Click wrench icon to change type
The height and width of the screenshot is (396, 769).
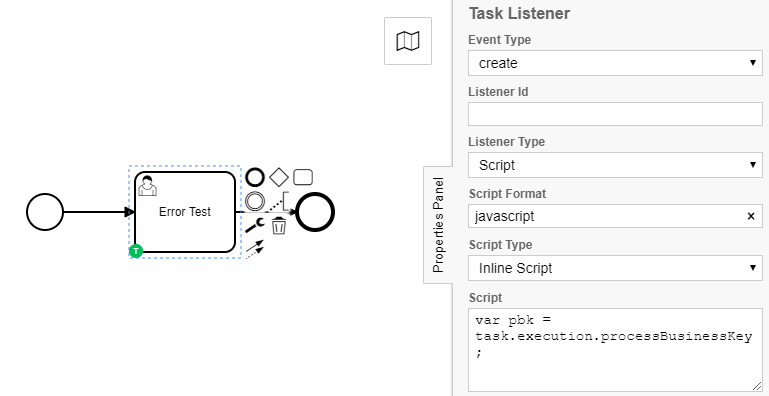(255, 225)
